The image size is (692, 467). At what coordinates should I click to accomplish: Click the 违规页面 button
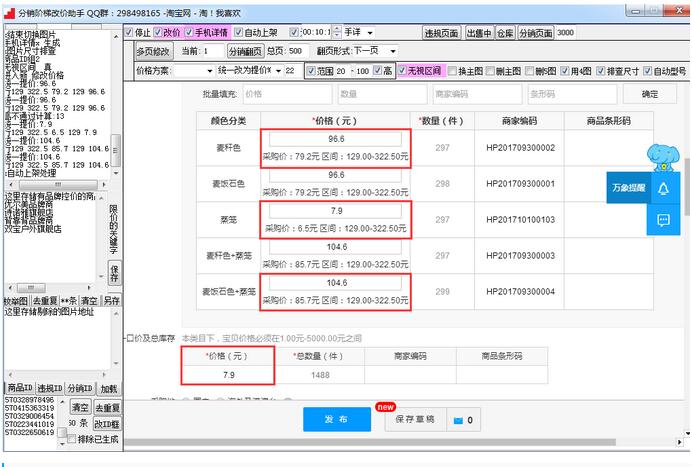click(x=441, y=33)
